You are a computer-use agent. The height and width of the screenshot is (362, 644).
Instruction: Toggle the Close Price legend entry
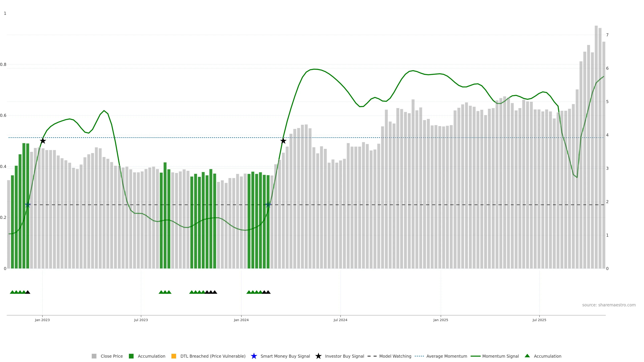coord(112,356)
